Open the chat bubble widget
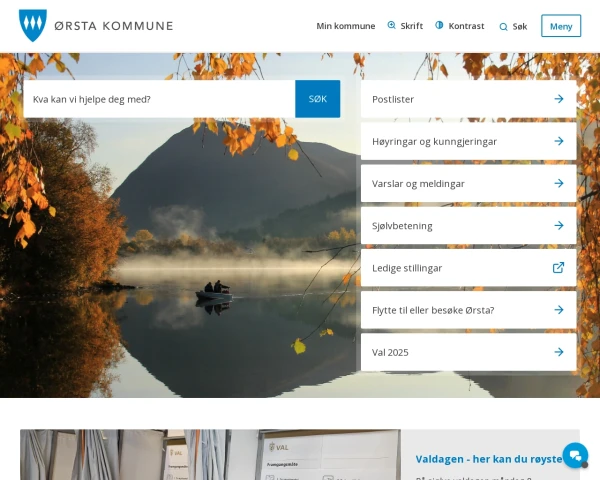This screenshot has height=480, width=600. tap(575, 455)
